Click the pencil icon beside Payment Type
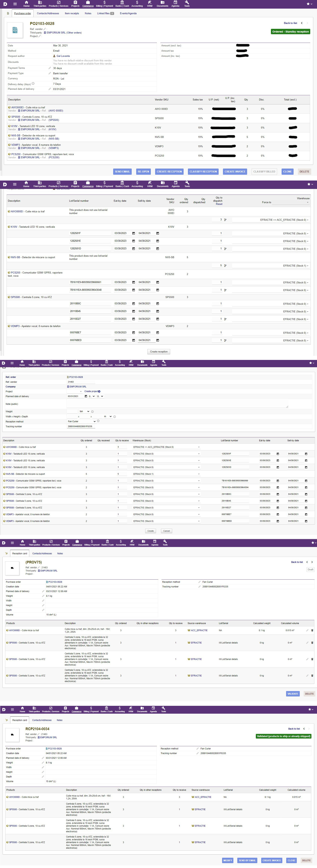This screenshot has height=868, width=317. coord(50,73)
